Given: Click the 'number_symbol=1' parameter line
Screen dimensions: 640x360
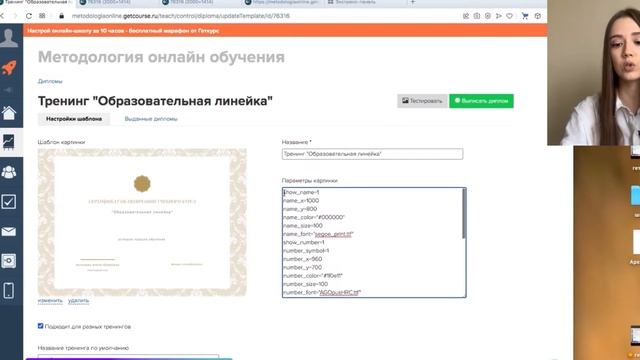Looking at the screenshot, I should [x=306, y=251].
